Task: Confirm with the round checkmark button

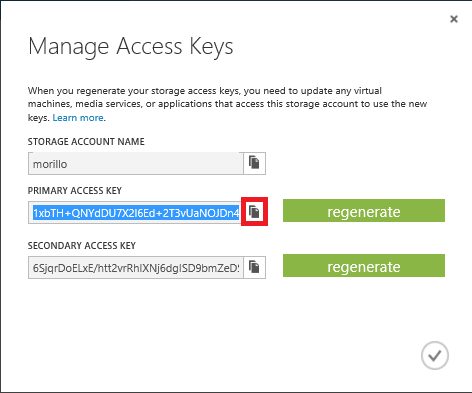Action: [x=435, y=356]
